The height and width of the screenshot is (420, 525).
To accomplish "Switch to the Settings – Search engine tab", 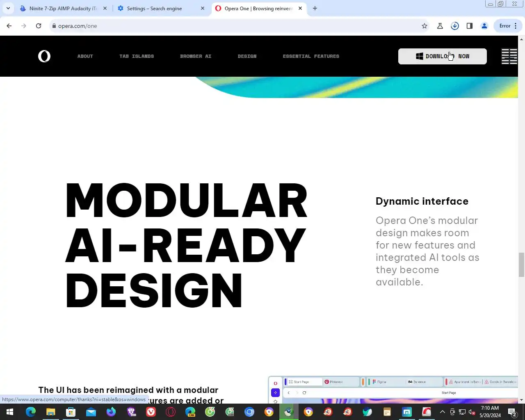I will point(161,8).
